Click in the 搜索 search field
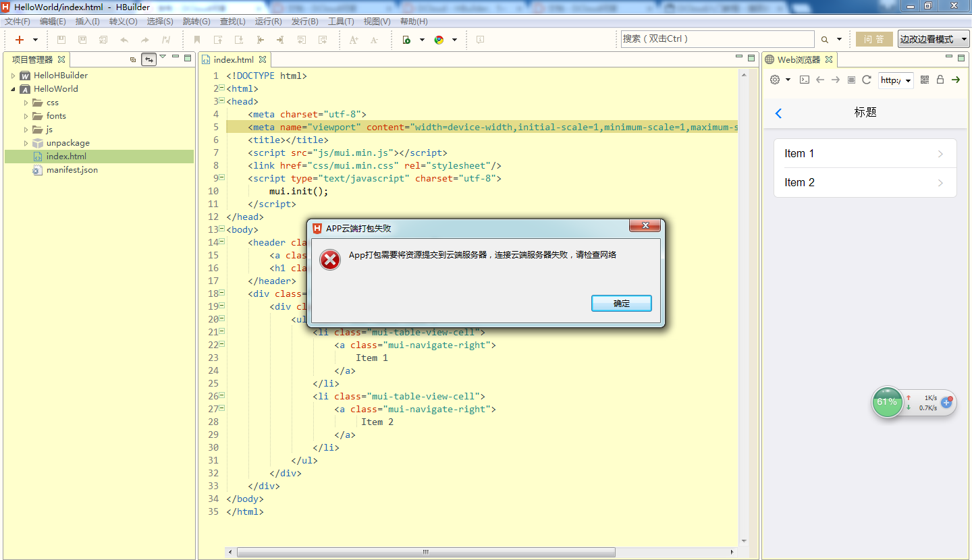Image resolution: width=972 pixels, height=560 pixels. coord(718,39)
